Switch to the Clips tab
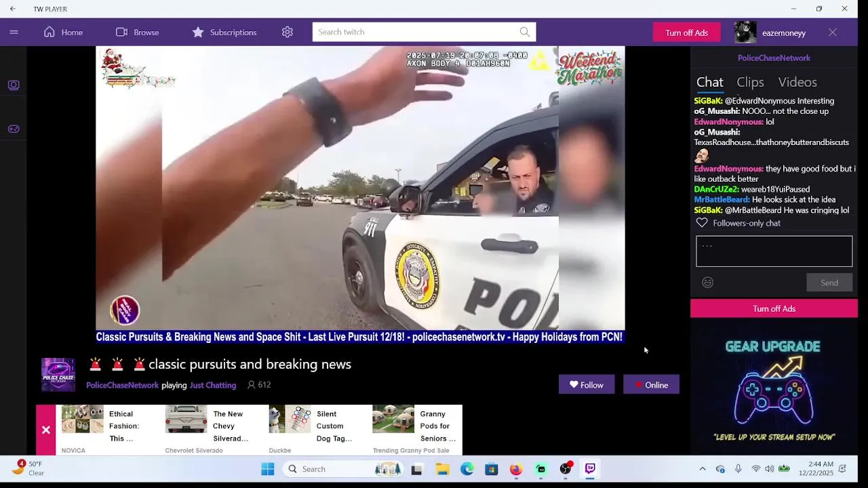 coord(750,82)
